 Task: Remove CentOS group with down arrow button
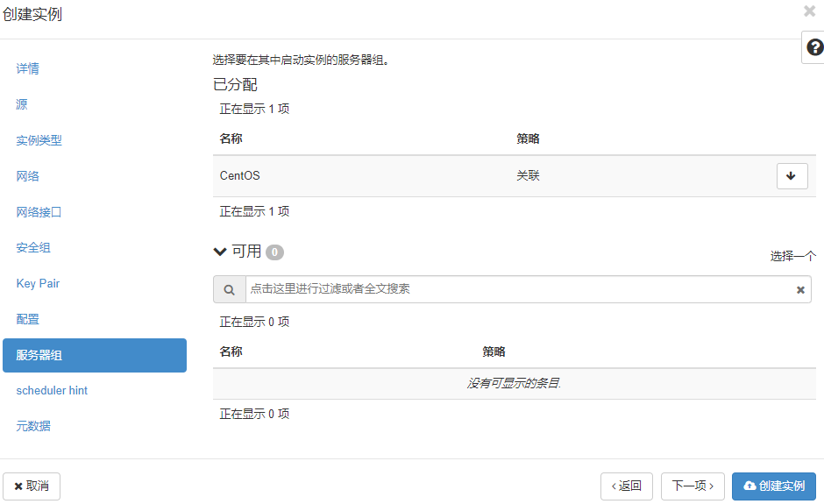pyautogui.click(x=792, y=176)
